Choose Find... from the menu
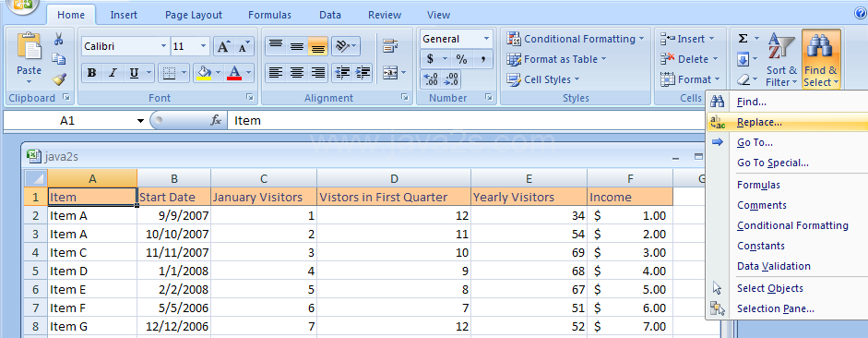 click(x=787, y=102)
